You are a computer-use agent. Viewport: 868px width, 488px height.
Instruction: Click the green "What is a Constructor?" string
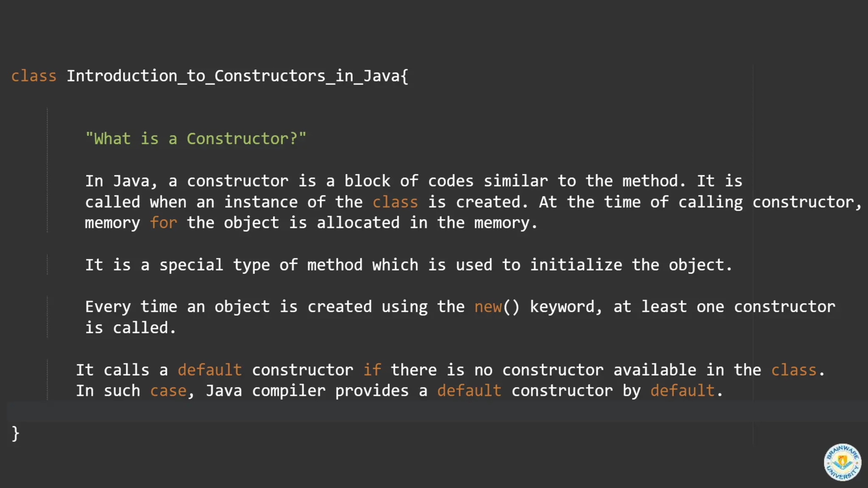tap(195, 139)
